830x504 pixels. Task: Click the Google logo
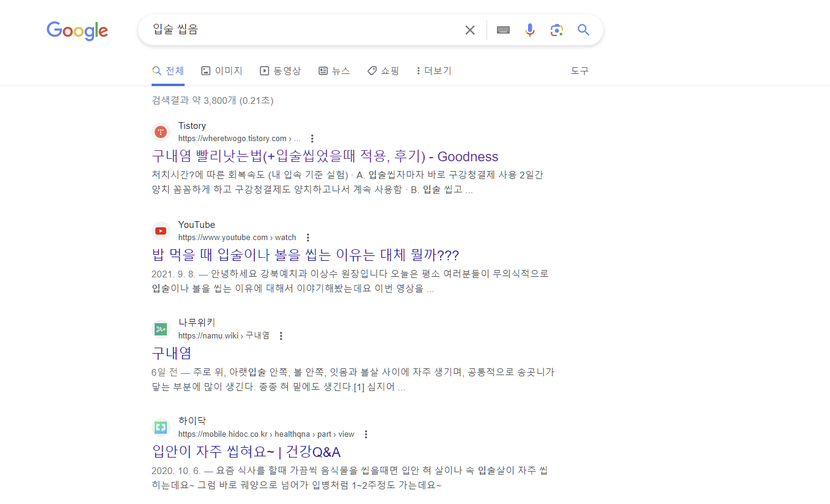pos(77,31)
